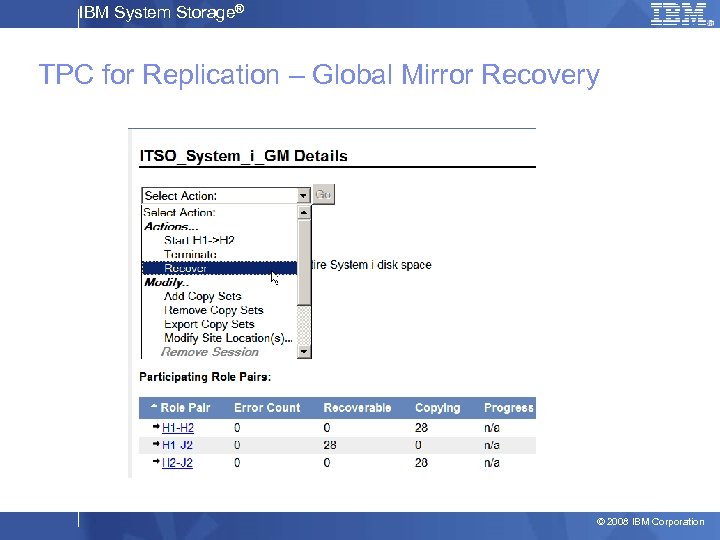Click the Recoverable value 28 for H1-J2
This screenshot has height=540, width=720.
(330, 445)
